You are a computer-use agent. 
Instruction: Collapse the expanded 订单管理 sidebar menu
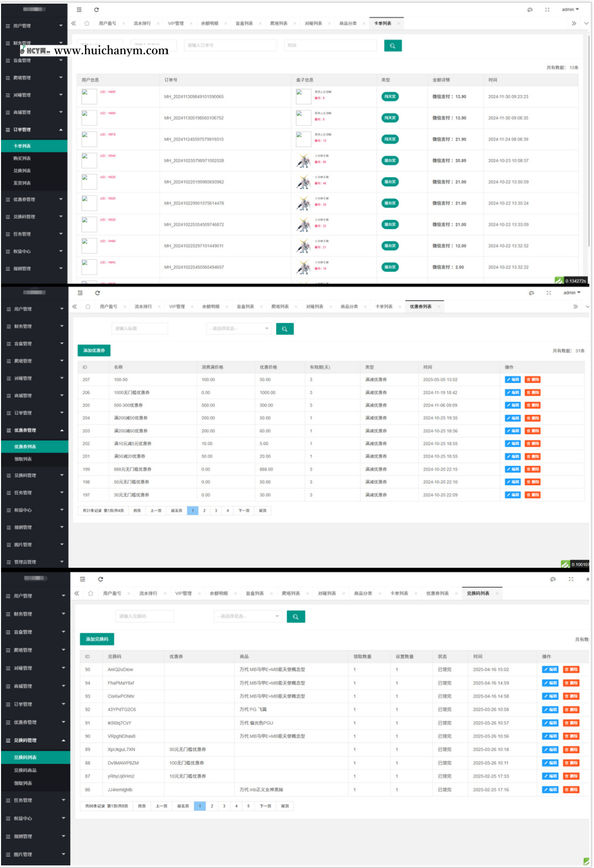click(x=34, y=130)
